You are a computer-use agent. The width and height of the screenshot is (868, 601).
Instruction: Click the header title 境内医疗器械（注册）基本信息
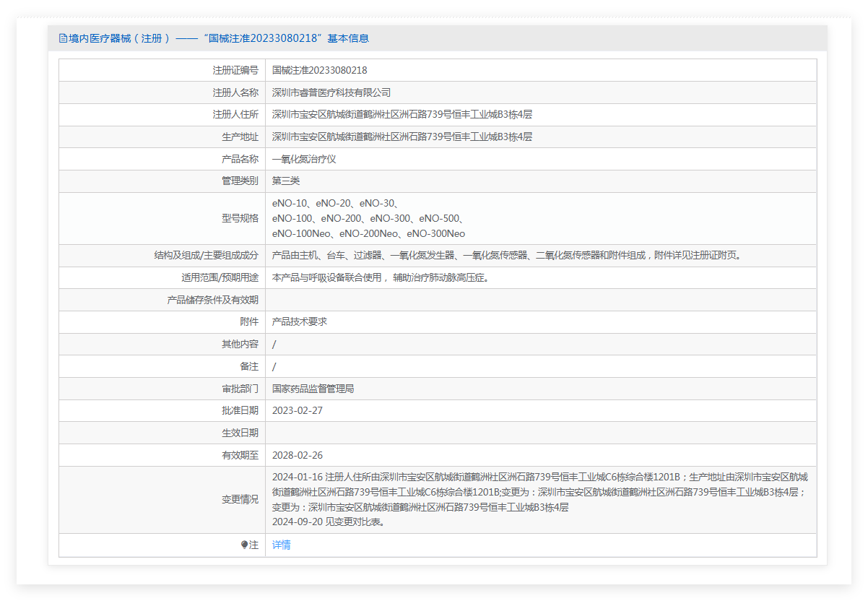220,38
